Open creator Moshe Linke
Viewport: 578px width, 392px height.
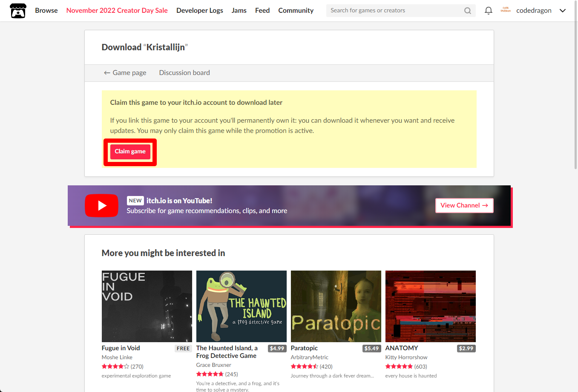(117, 357)
